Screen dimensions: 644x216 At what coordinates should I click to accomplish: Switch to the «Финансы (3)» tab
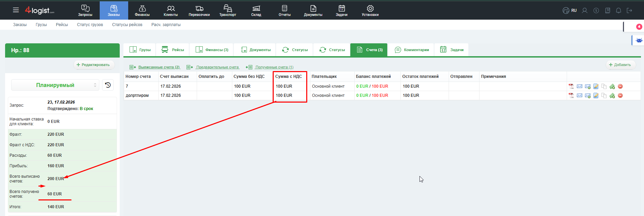[212, 50]
